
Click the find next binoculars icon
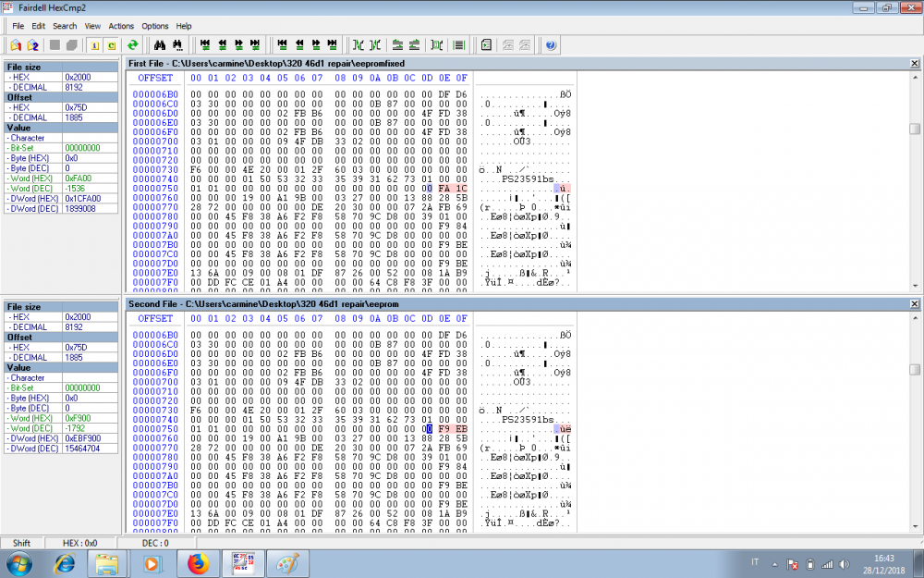tap(176, 44)
